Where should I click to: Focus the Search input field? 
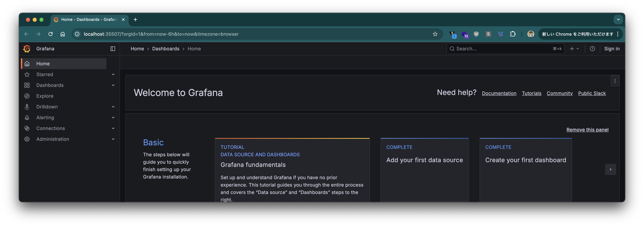503,49
